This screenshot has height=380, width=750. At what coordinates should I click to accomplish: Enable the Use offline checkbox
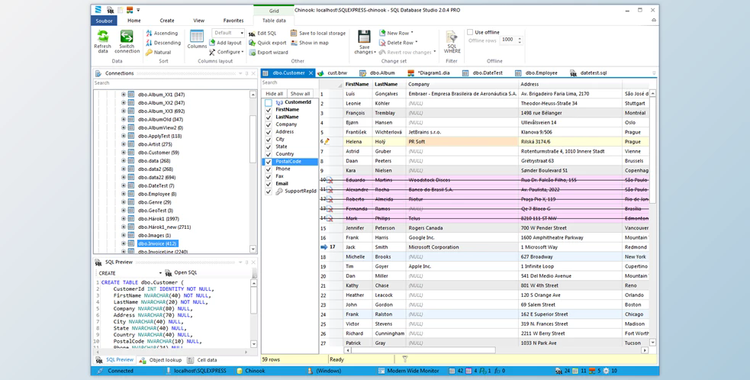pos(470,32)
